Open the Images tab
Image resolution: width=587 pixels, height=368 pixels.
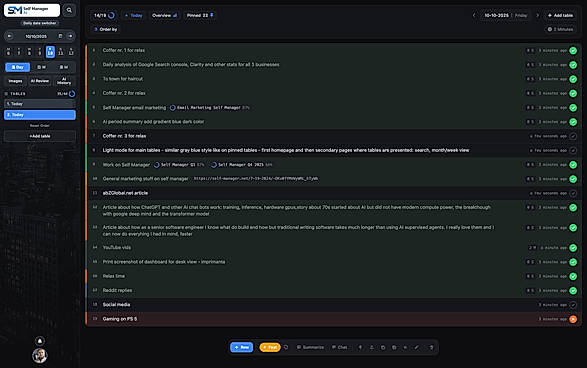[15, 81]
